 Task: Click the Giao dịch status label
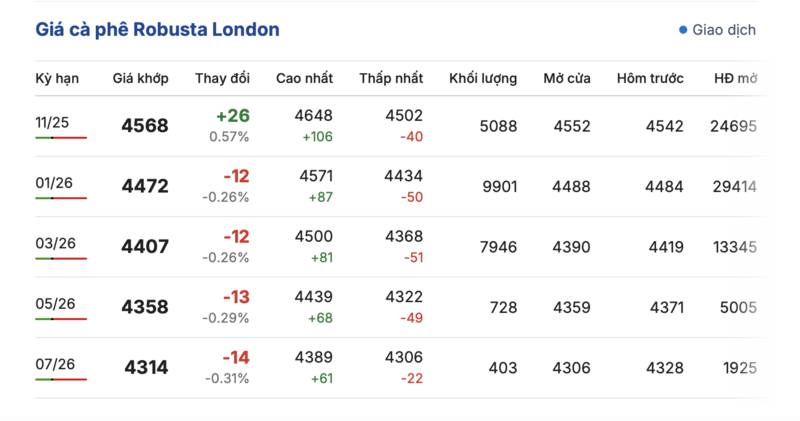click(x=724, y=30)
